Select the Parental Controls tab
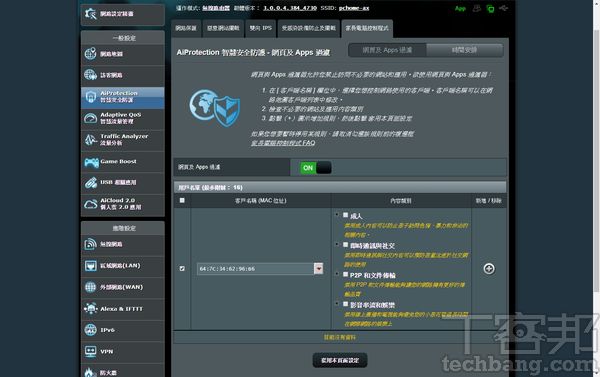 pos(367,28)
